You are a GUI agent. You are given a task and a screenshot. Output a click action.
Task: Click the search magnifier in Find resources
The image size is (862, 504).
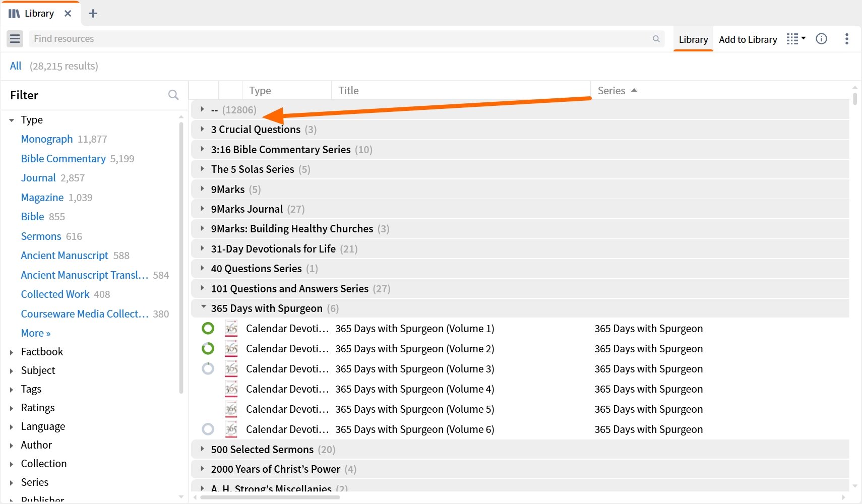tap(656, 39)
